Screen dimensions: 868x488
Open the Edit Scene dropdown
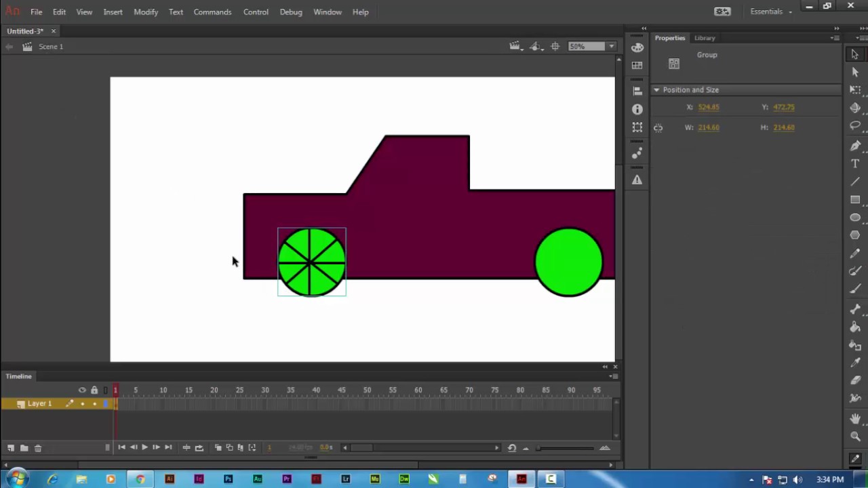[516, 46]
